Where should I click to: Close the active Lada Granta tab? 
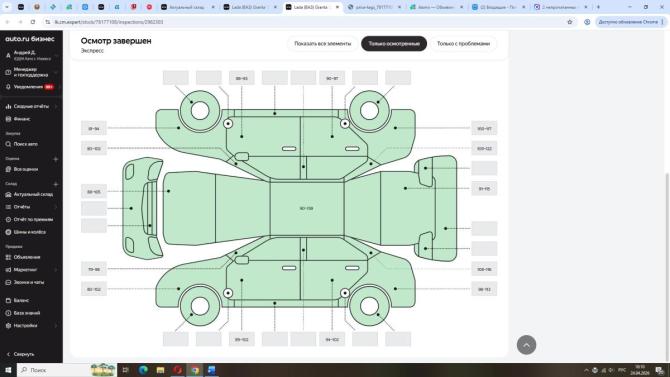[337, 7]
